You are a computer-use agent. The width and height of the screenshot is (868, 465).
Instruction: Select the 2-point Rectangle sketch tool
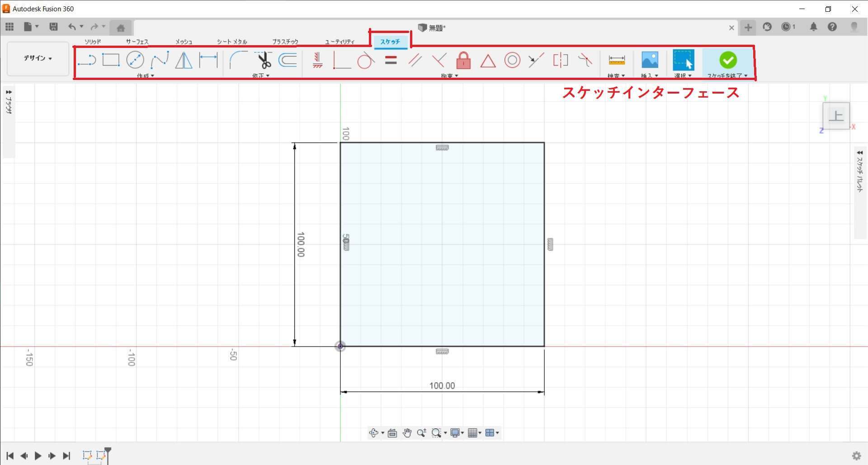(x=110, y=60)
